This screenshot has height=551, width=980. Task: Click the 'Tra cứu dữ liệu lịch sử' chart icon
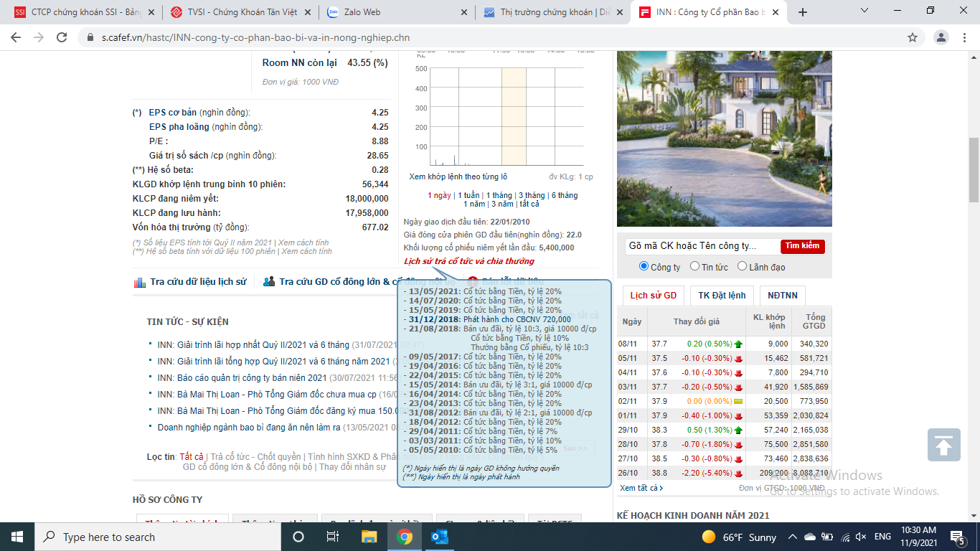point(140,282)
